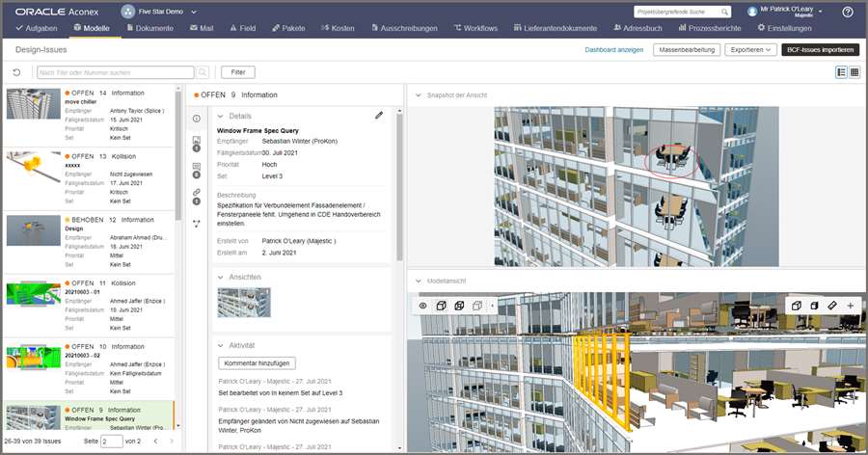The width and height of the screenshot is (868, 455).
Task: Collapse the Snapshot der Ansicht panel
Action: 417,94
